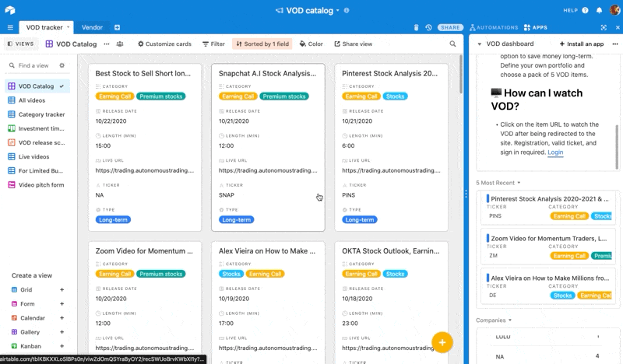This screenshot has height=364, width=623.
Task: Add a Kanban view with plus
Action: tap(62, 346)
